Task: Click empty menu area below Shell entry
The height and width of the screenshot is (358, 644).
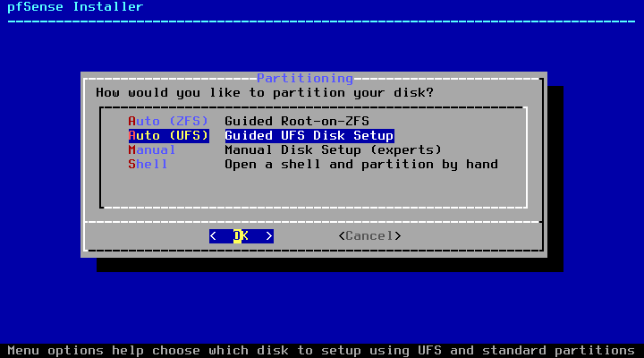Action: pos(313,188)
